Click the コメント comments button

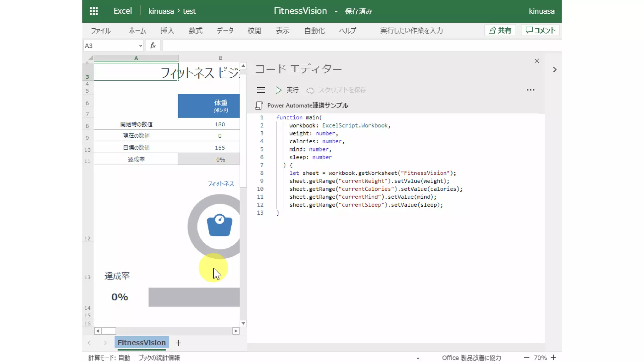pyautogui.click(x=540, y=30)
